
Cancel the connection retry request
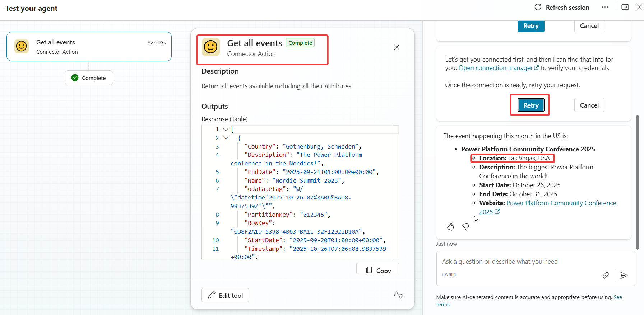pos(589,105)
